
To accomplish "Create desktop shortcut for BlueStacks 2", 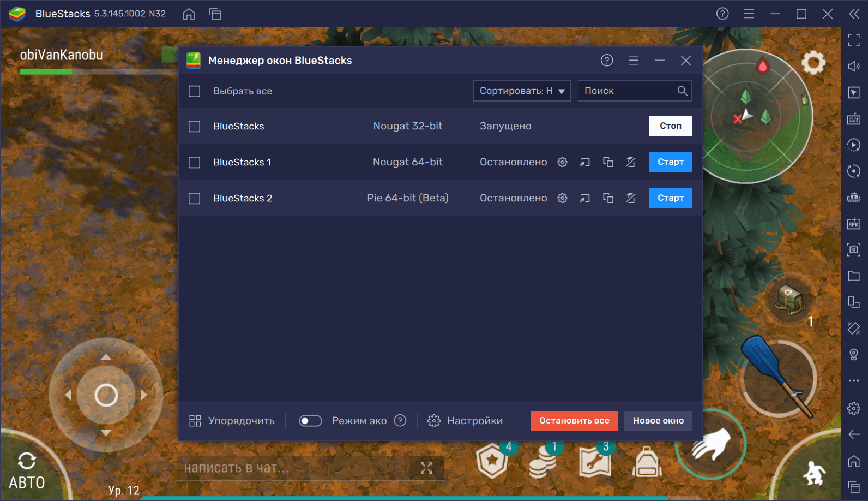I will click(585, 198).
